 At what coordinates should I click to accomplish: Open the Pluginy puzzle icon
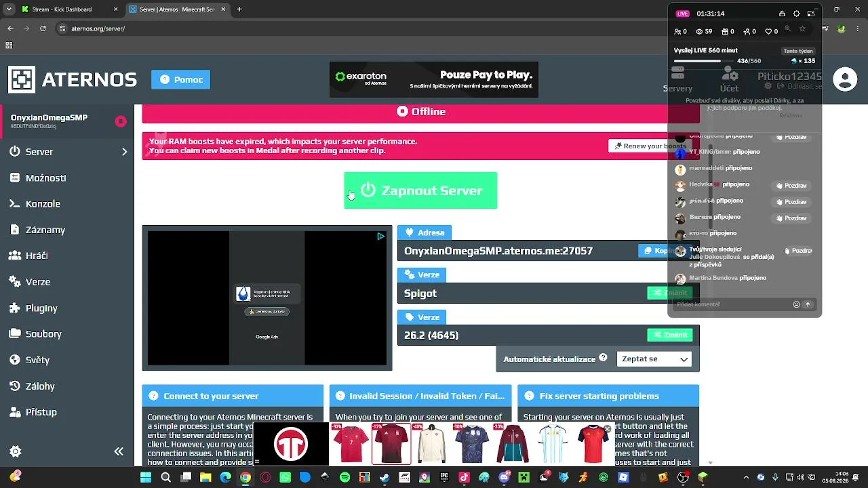14,308
